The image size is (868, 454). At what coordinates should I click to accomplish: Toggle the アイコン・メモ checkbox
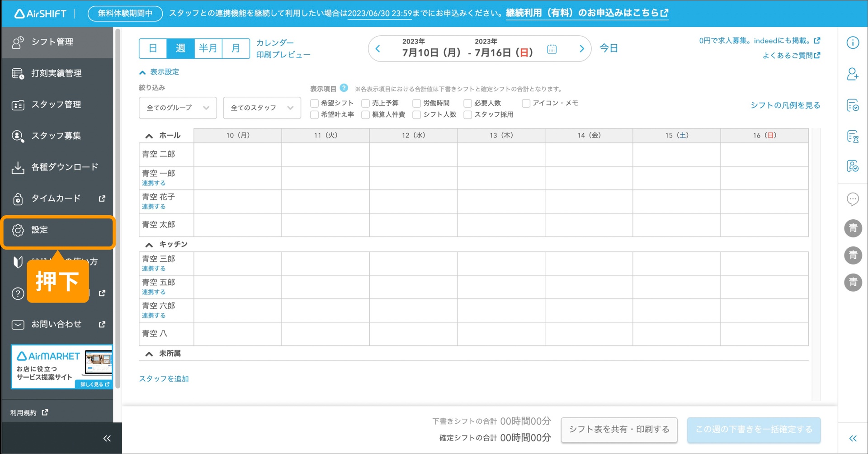click(526, 103)
